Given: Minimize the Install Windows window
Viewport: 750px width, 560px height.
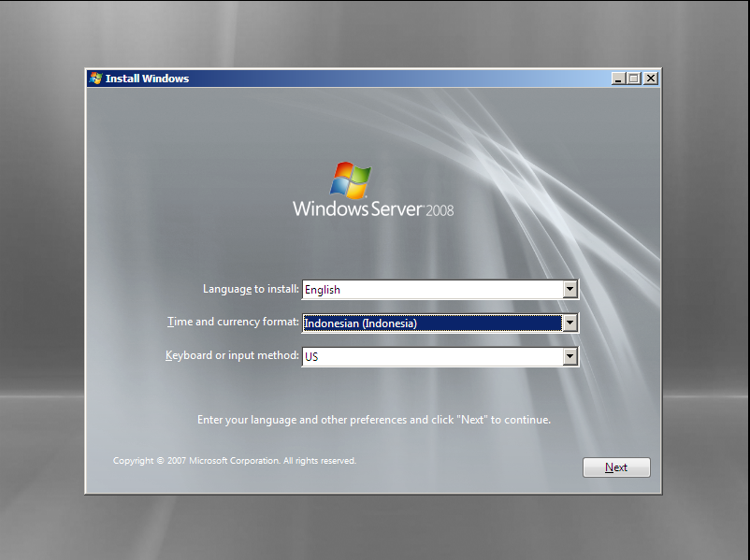Looking at the screenshot, I should pos(618,79).
